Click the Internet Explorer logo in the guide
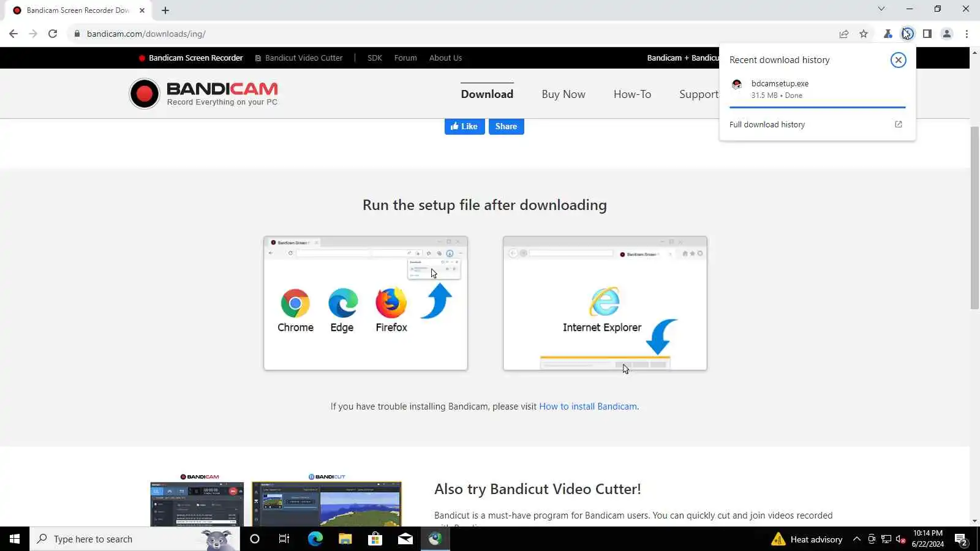The width and height of the screenshot is (980, 551). point(605,302)
